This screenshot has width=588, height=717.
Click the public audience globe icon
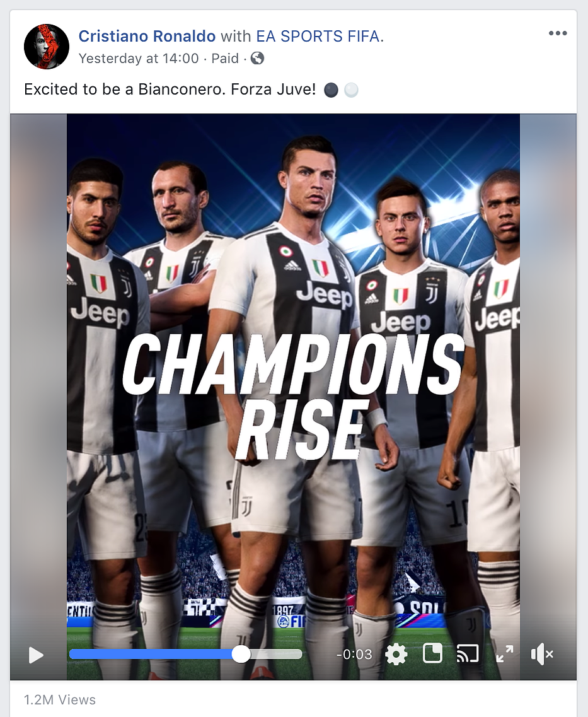click(257, 59)
